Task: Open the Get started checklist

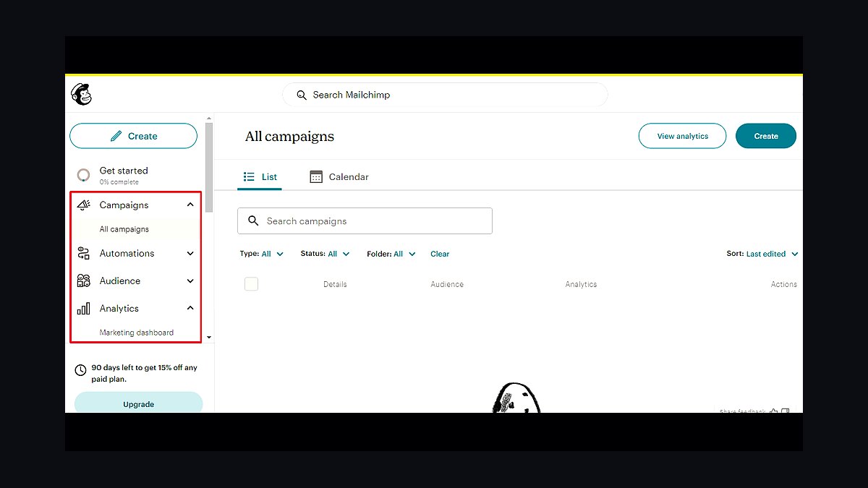Action: coord(123,175)
